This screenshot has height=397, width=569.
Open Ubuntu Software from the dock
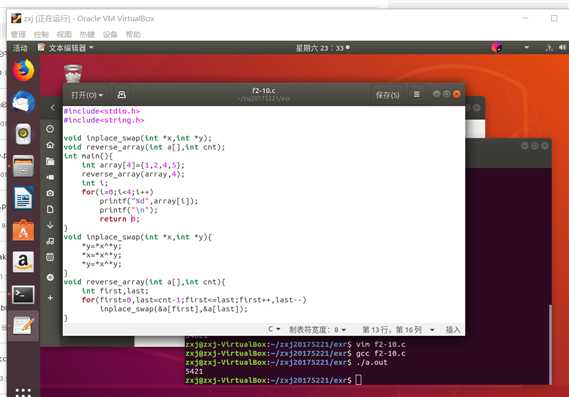coord(23,230)
